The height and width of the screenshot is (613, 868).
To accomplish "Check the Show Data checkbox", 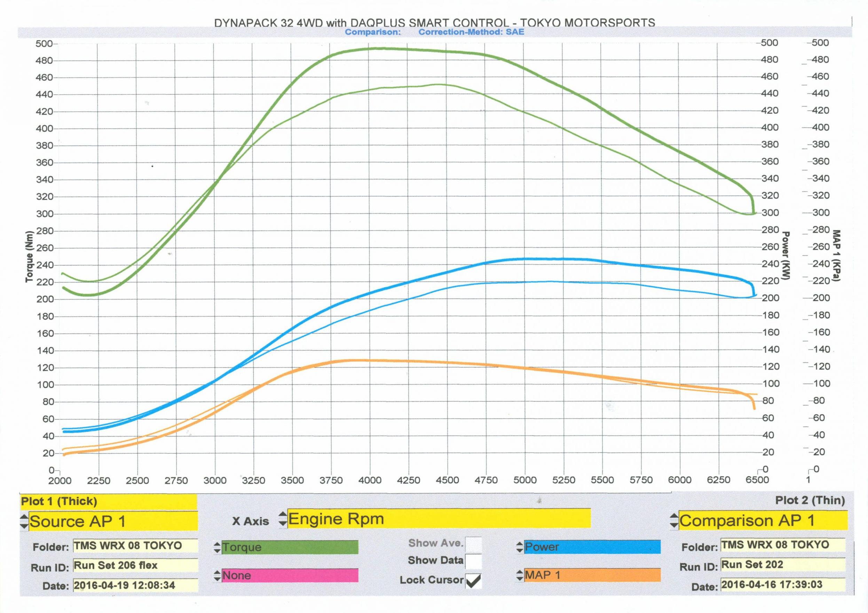I will click(473, 561).
